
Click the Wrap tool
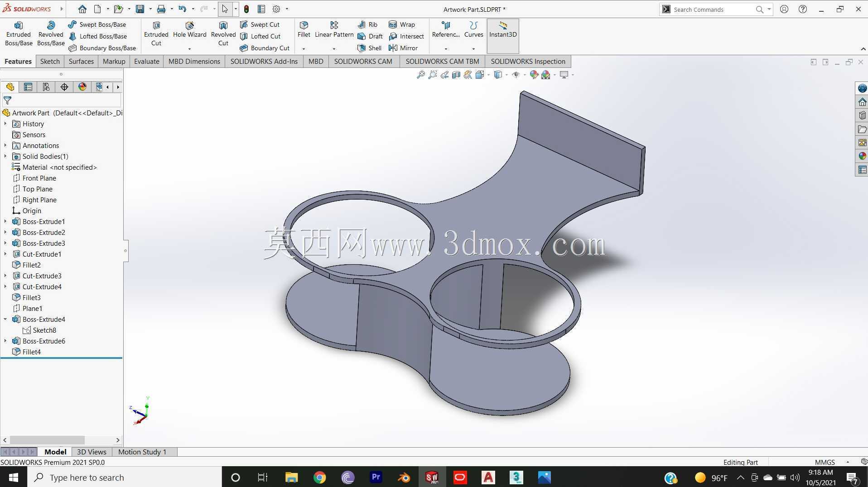(x=402, y=24)
